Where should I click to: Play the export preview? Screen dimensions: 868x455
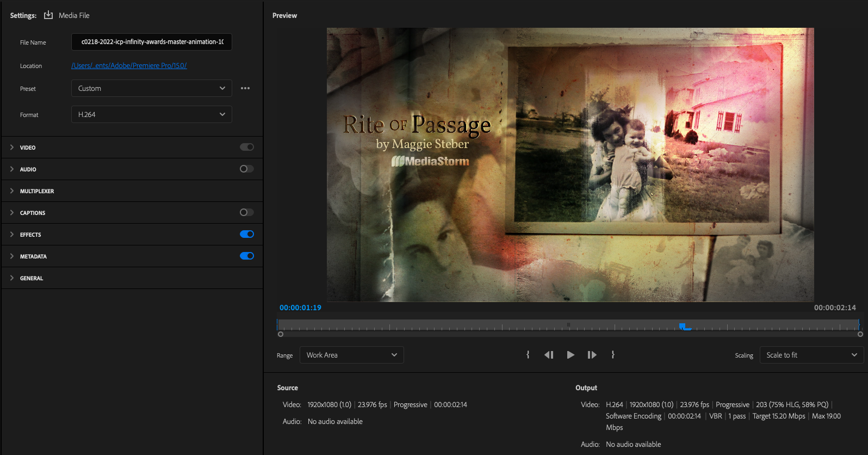point(571,355)
